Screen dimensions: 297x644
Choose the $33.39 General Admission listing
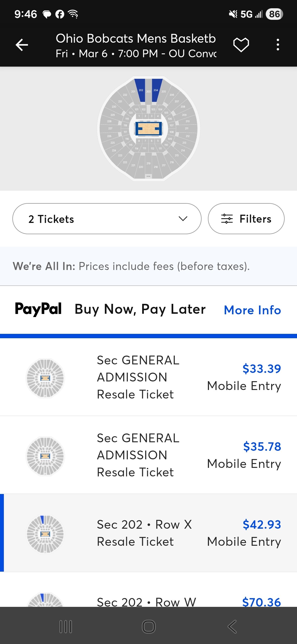(x=148, y=377)
